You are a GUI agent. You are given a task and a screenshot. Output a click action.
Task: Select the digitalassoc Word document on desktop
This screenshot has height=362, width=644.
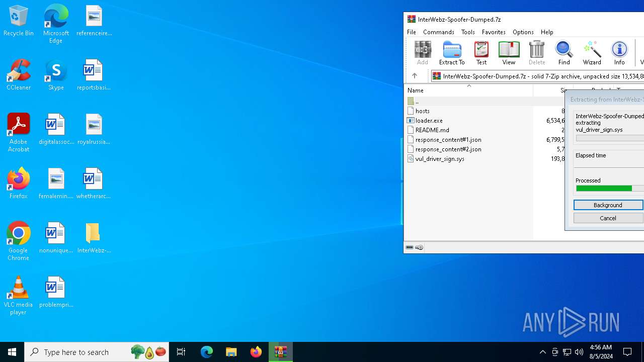[56, 129]
